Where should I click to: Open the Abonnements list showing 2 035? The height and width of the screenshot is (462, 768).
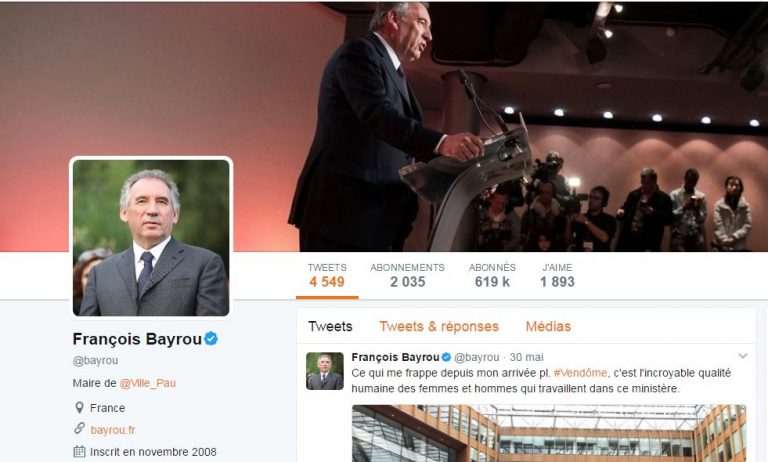(408, 275)
